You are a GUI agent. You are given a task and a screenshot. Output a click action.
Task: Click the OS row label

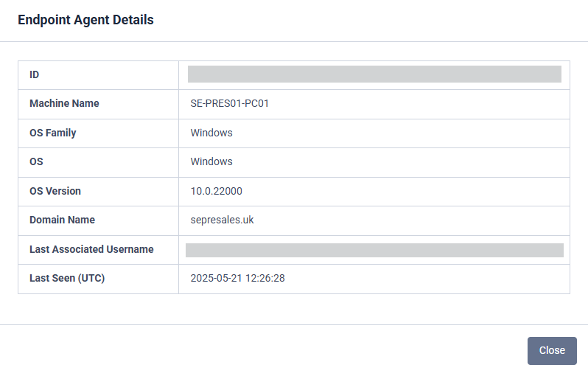click(x=38, y=161)
